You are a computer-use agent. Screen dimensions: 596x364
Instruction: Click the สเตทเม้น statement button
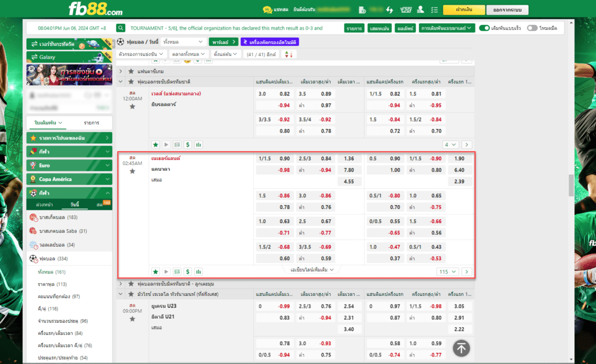[x=379, y=28]
